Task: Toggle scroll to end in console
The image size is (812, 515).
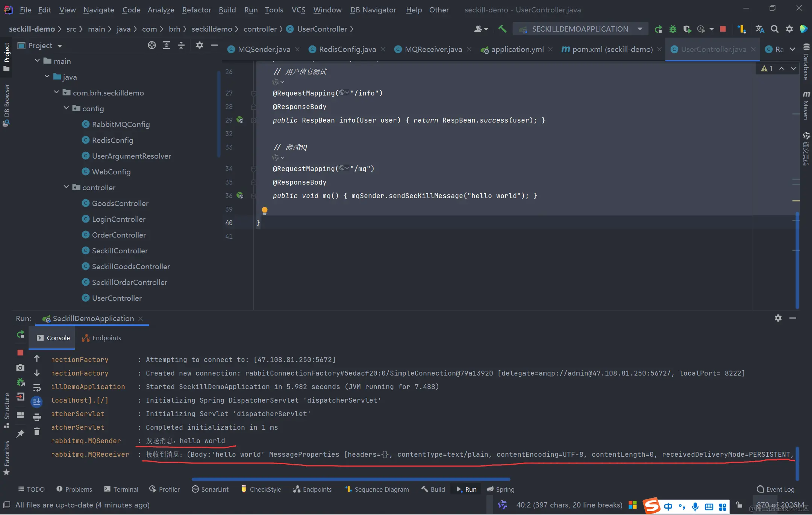Action: pyautogui.click(x=37, y=402)
